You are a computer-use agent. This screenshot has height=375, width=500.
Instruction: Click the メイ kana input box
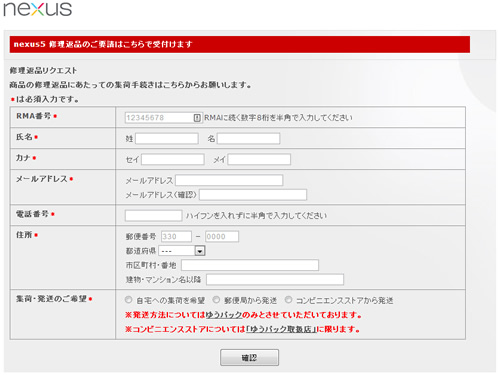coord(259,159)
